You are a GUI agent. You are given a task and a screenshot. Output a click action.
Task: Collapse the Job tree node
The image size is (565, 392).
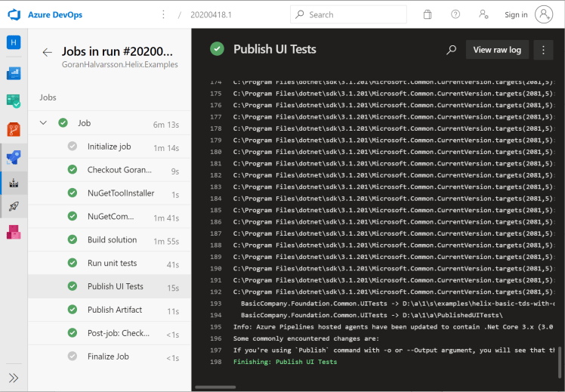point(43,123)
